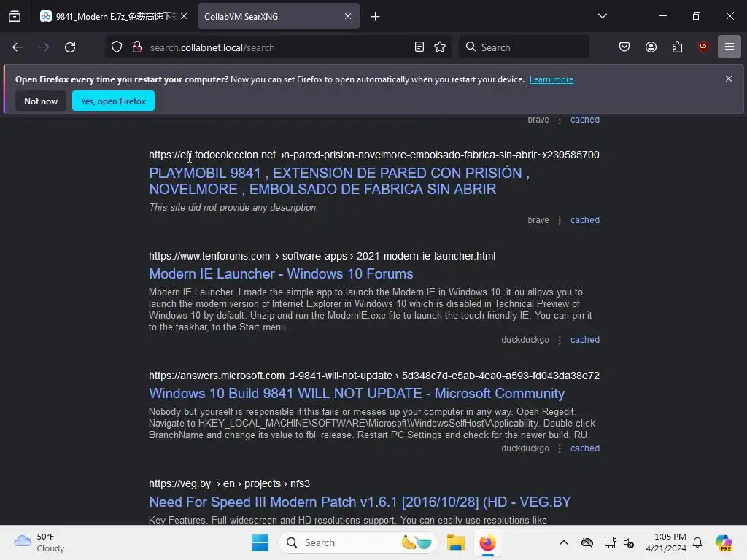This screenshot has width=747, height=560.
Task: Open the Pocket save icon
Action: (624, 47)
